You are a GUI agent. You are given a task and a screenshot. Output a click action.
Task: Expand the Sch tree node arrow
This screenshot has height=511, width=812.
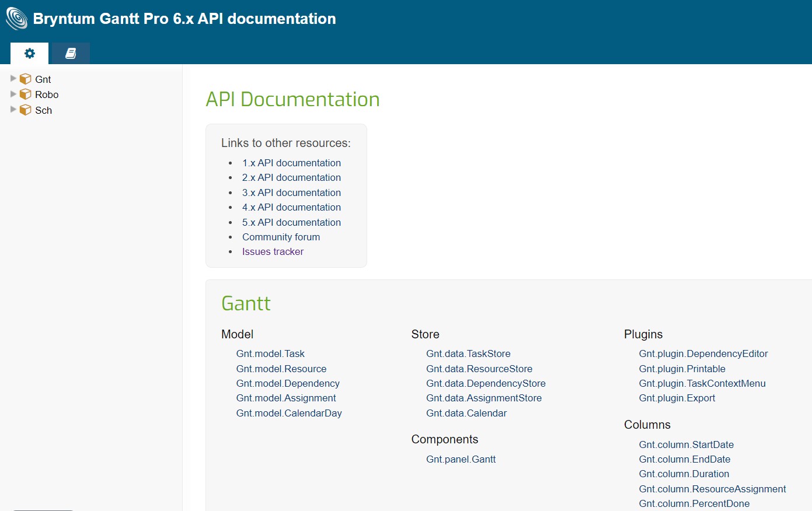pyautogui.click(x=13, y=109)
